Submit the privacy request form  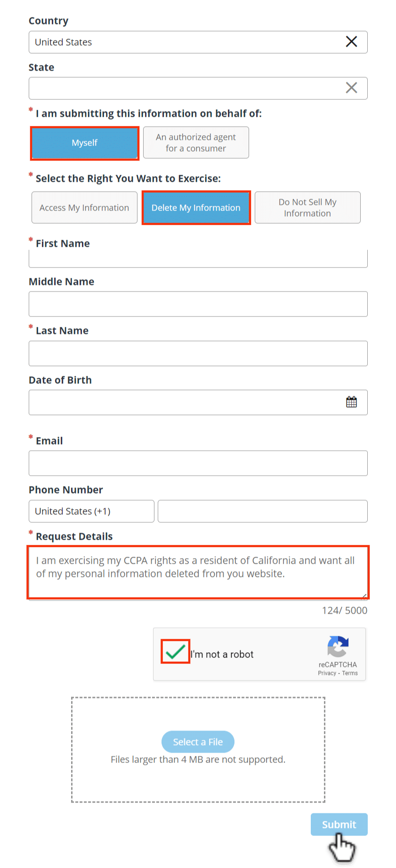coord(339,825)
